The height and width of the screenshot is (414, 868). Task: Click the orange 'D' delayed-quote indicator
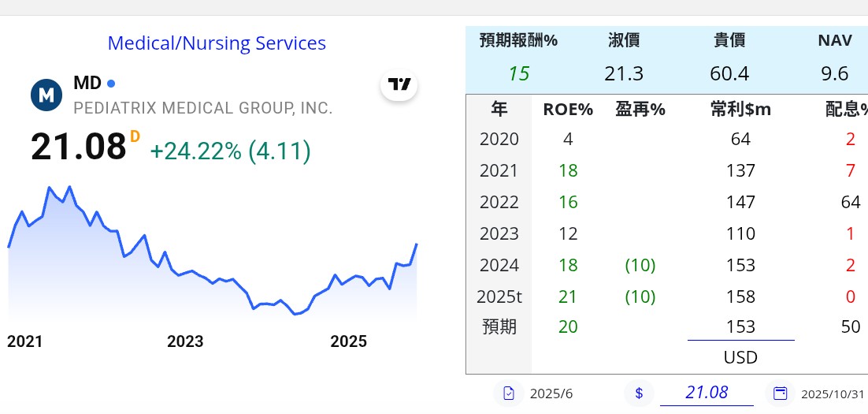point(135,137)
